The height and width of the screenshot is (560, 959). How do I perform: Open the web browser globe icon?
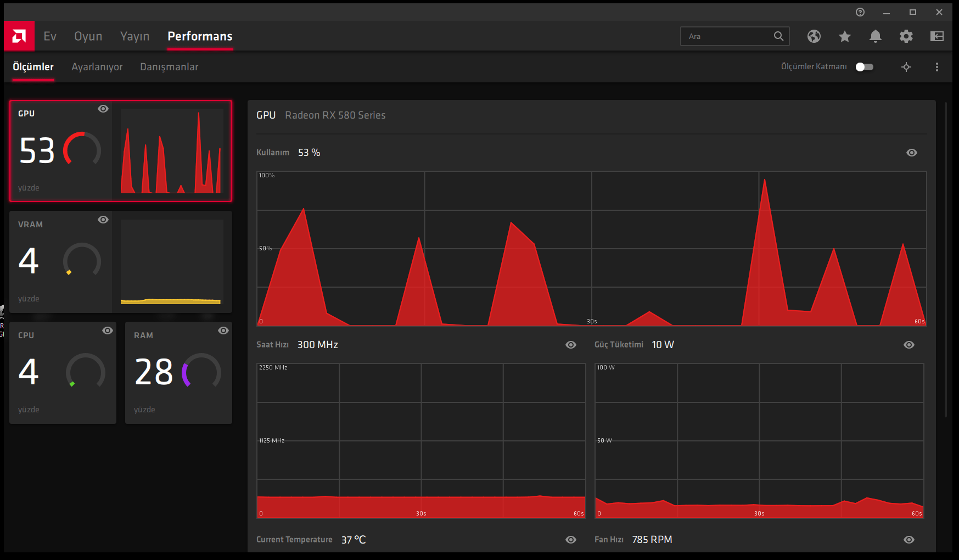pos(814,36)
